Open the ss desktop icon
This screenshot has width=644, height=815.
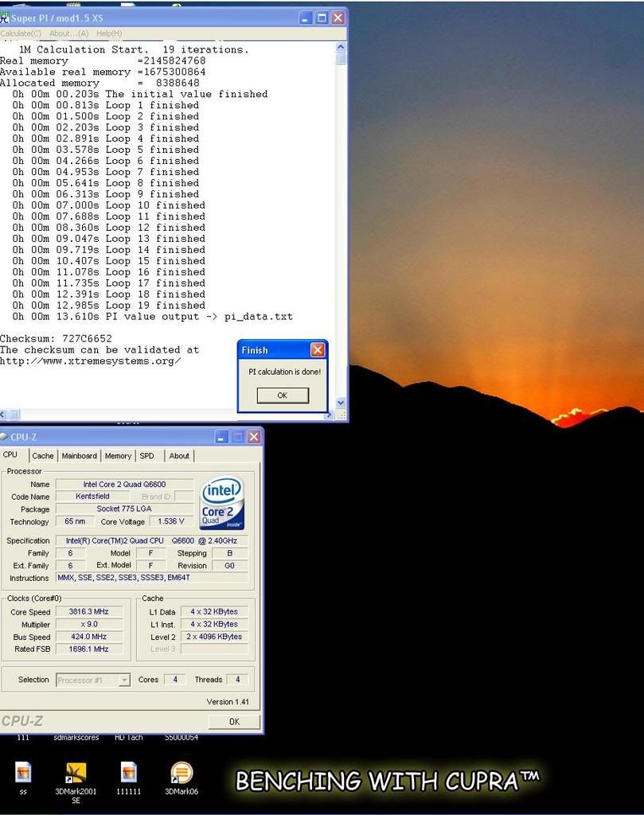(23, 774)
